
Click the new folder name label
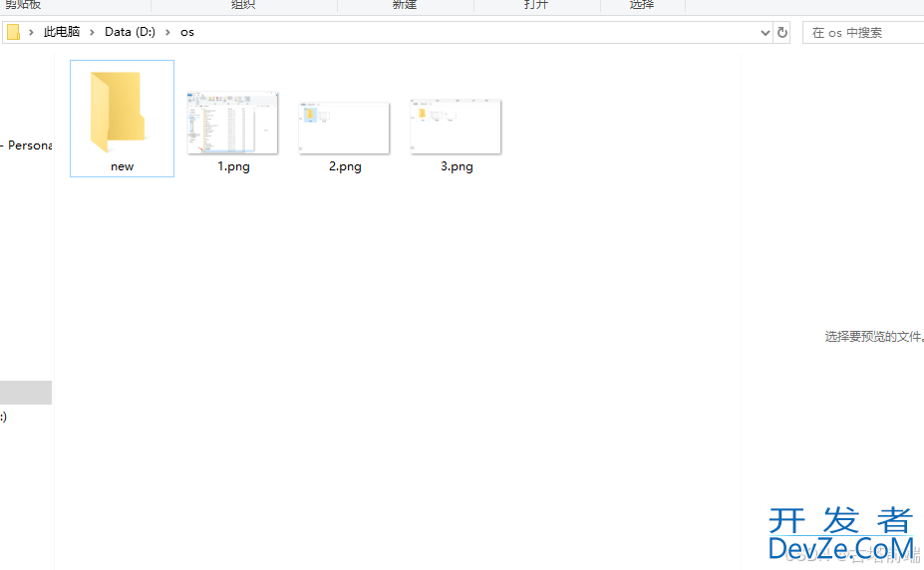point(122,166)
